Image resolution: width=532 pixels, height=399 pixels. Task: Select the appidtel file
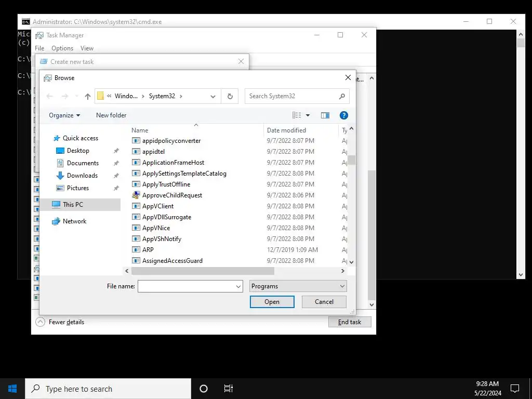(153, 152)
